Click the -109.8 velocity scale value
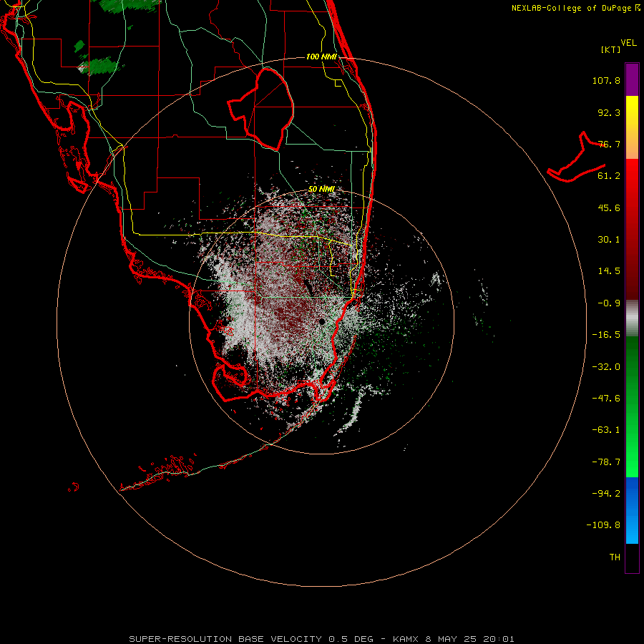The image size is (644, 644). [x=603, y=525]
